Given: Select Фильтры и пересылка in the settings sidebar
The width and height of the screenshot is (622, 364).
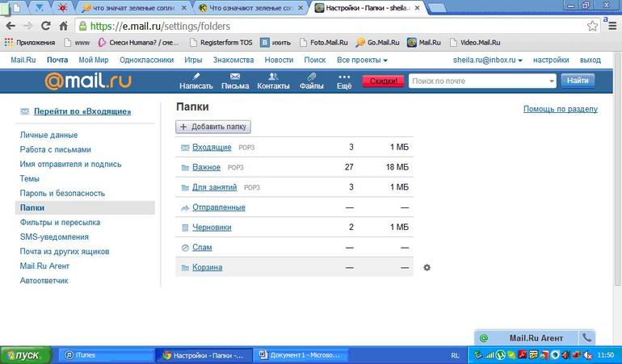Looking at the screenshot, I should tap(60, 222).
